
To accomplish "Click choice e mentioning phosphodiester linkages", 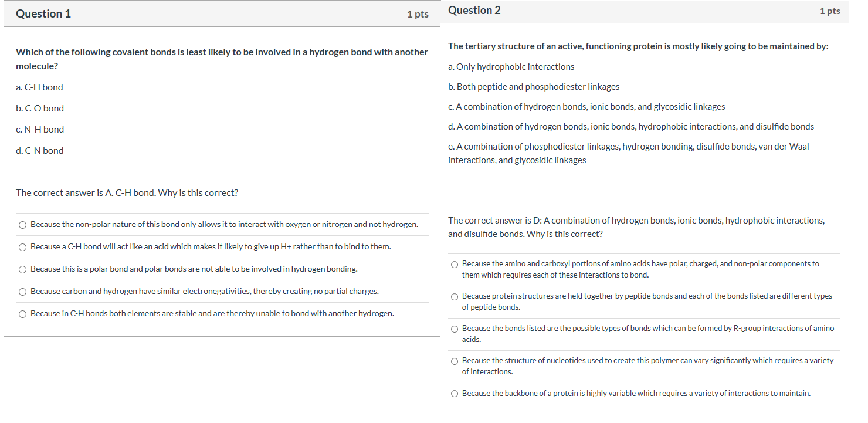I will pyautogui.click(x=629, y=146).
